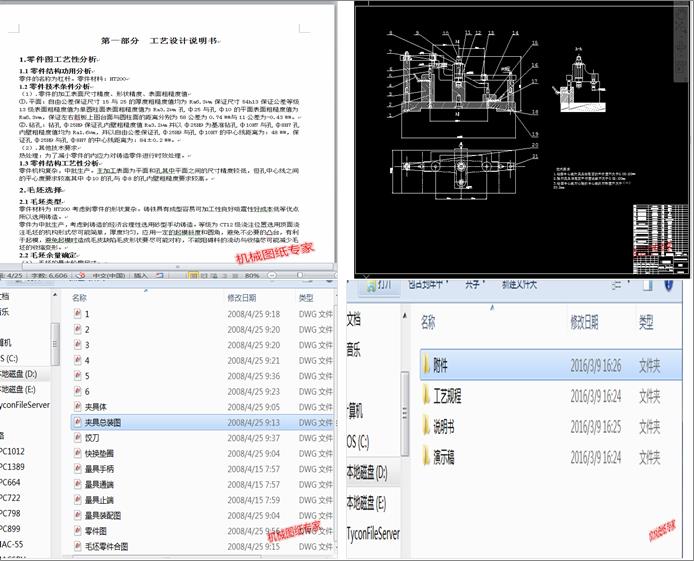
Task: Select the DWG icon of 量具装配图
Action: pyautogui.click(x=77, y=515)
